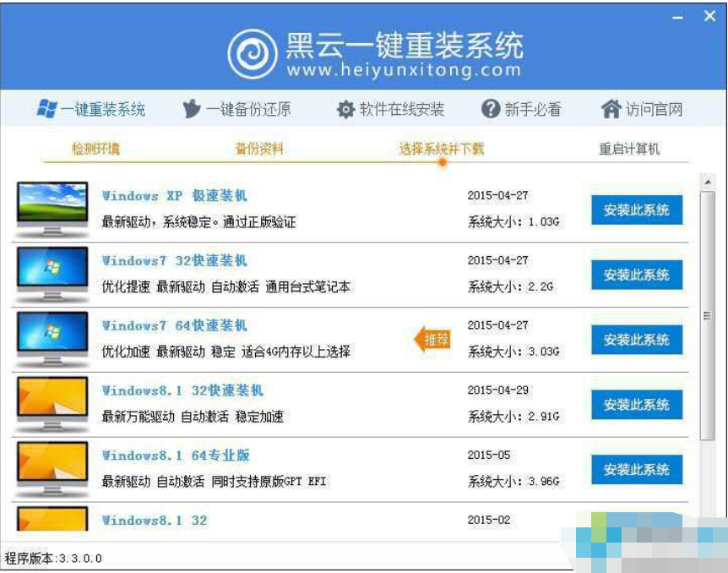Click the gear icon beside 软件在线安装
The height and width of the screenshot is (573, 728).
point(345,109)
